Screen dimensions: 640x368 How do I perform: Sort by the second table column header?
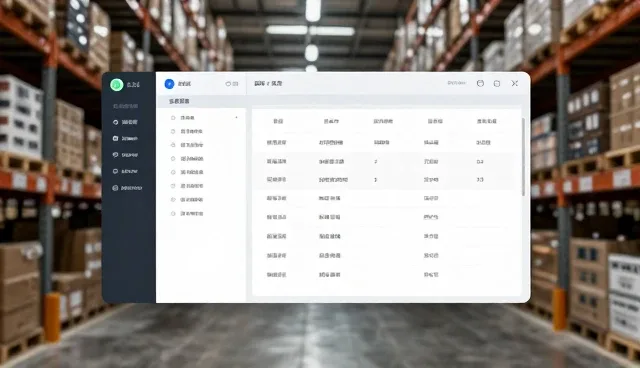coord(331,121)
